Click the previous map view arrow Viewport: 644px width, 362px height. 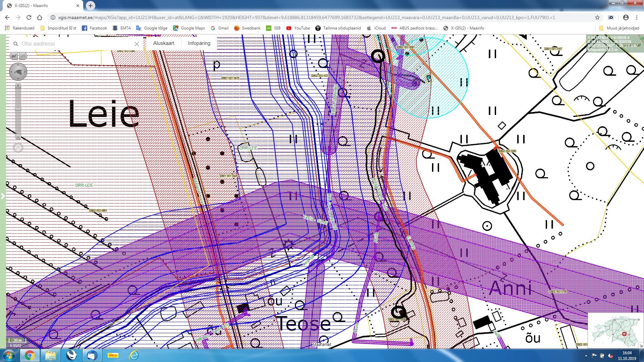14,56
